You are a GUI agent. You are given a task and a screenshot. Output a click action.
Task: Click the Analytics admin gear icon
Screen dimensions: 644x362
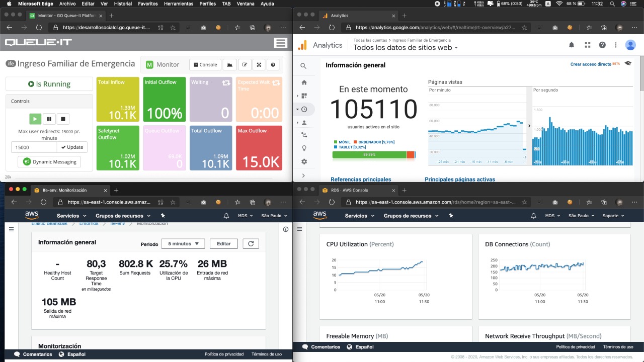click(x=304, y=162)
